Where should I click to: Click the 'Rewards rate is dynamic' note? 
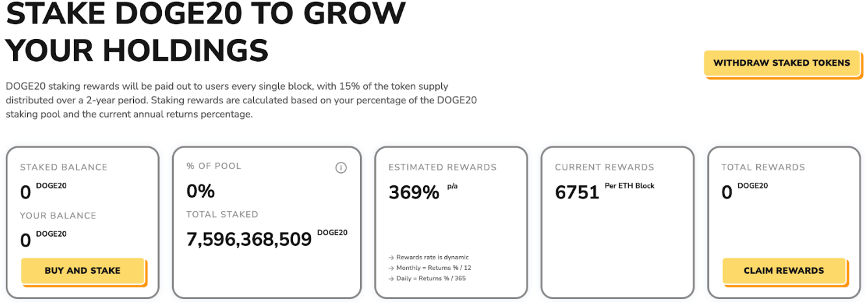(432, 257)
